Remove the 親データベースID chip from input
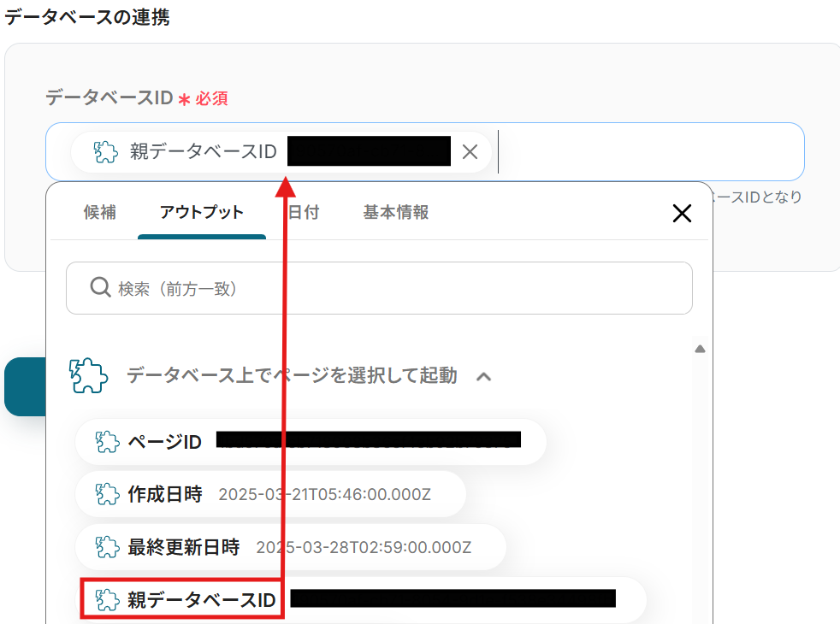This screenshot has width=840, height=624. point(470,152)
